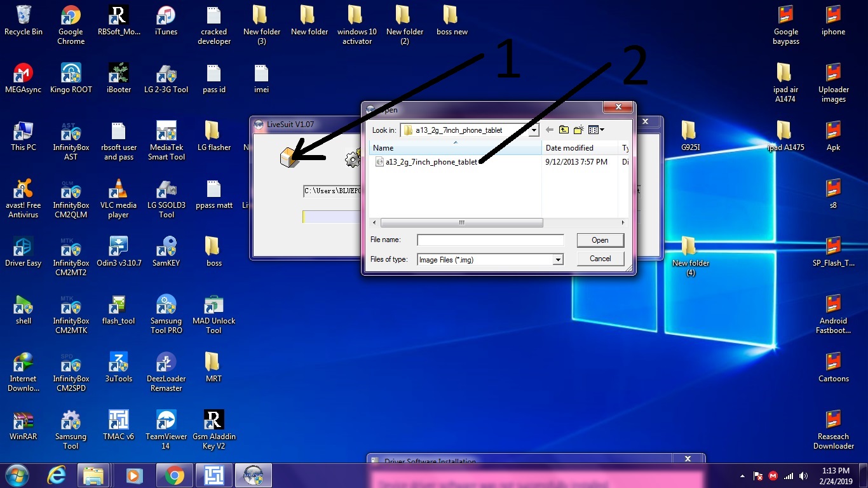Open the MEGAsync desktop icon
868x488 pixels.
click(x=24, y=78)
